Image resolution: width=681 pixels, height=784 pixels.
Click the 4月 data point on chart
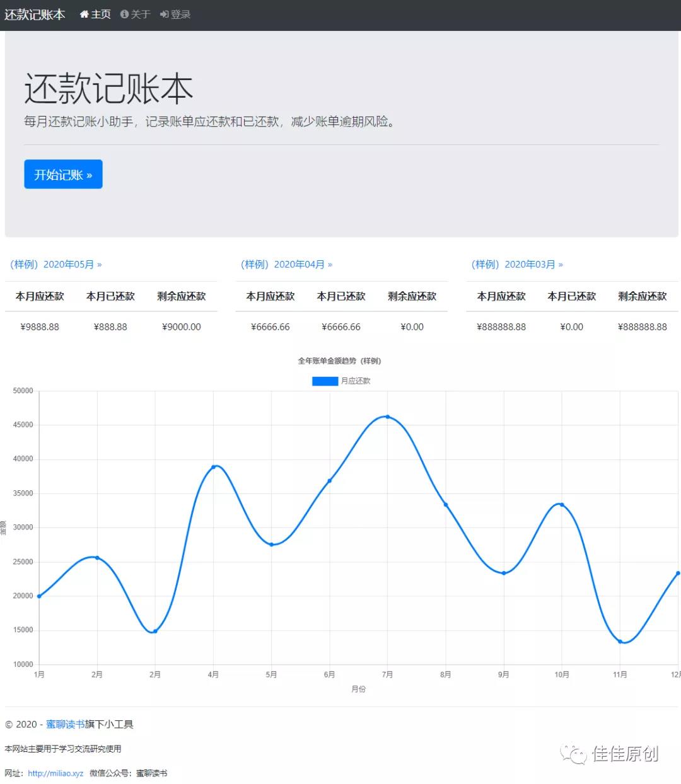click(x=213, y=467)
